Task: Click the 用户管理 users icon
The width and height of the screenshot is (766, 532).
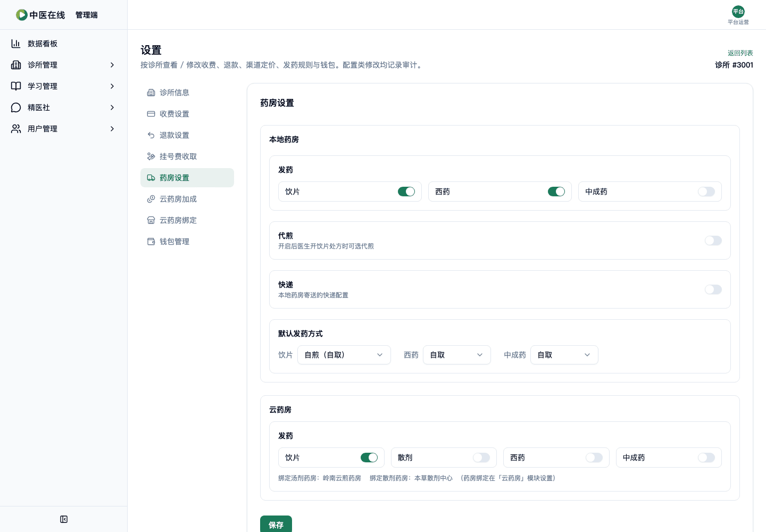Action: pos(16,129)
